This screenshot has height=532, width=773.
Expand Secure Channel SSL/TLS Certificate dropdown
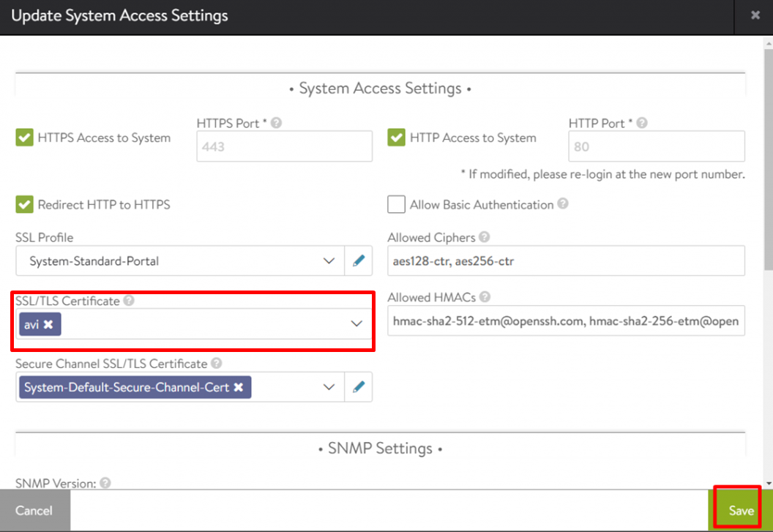[x=329, y=387]
